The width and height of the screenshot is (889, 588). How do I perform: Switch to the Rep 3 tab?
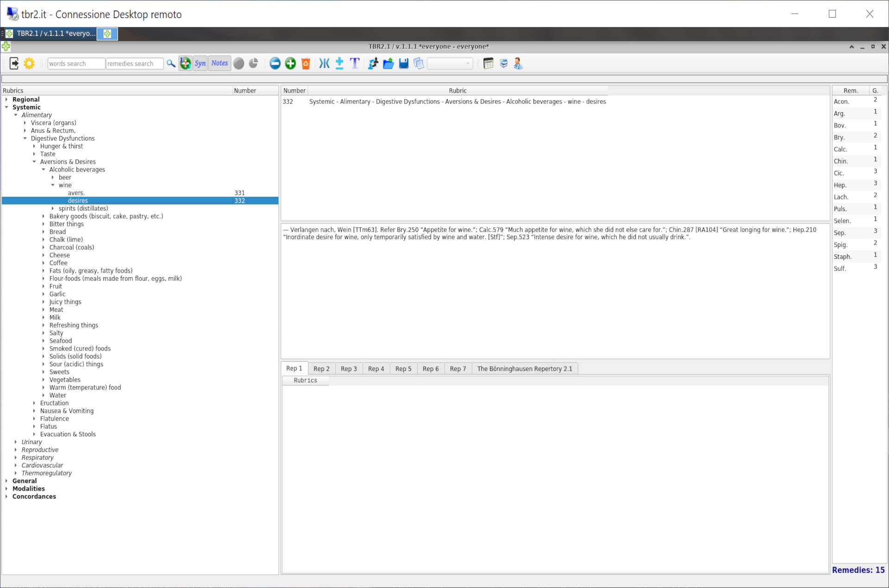(349, 369)
